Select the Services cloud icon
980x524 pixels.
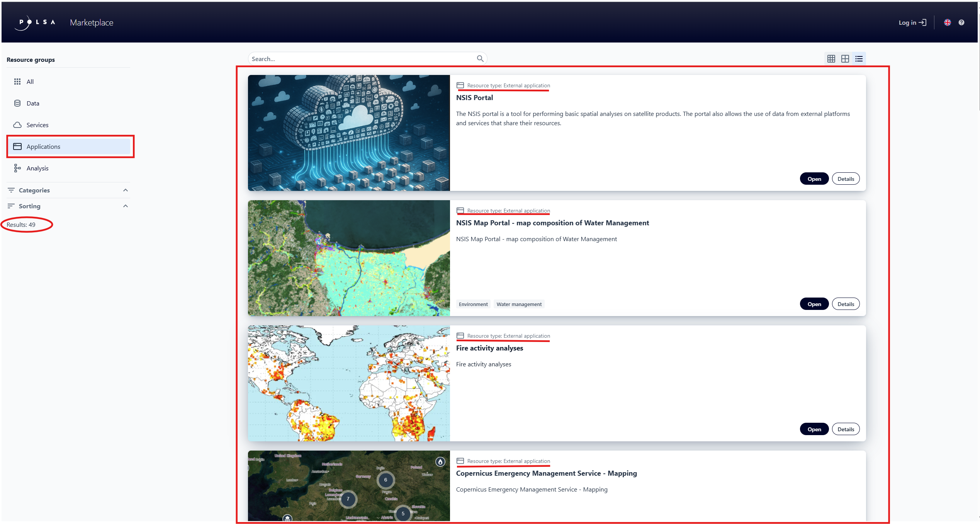(x=17, y=125)
